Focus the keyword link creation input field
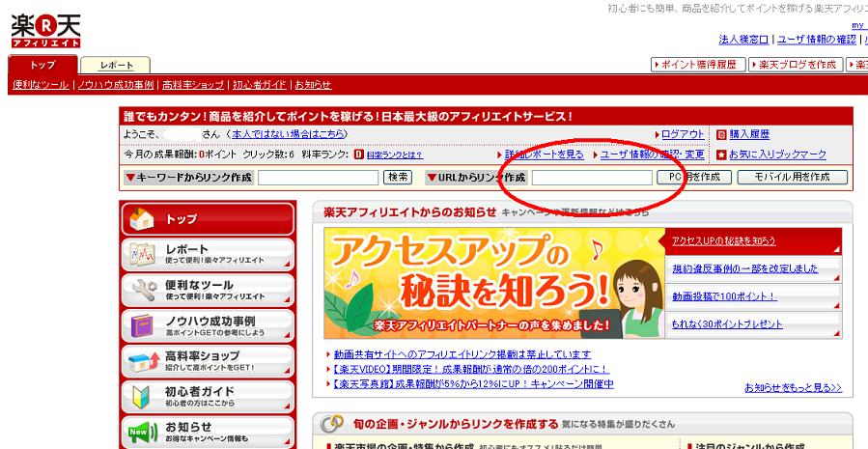 pyautogui.click(x=319, y=178)
